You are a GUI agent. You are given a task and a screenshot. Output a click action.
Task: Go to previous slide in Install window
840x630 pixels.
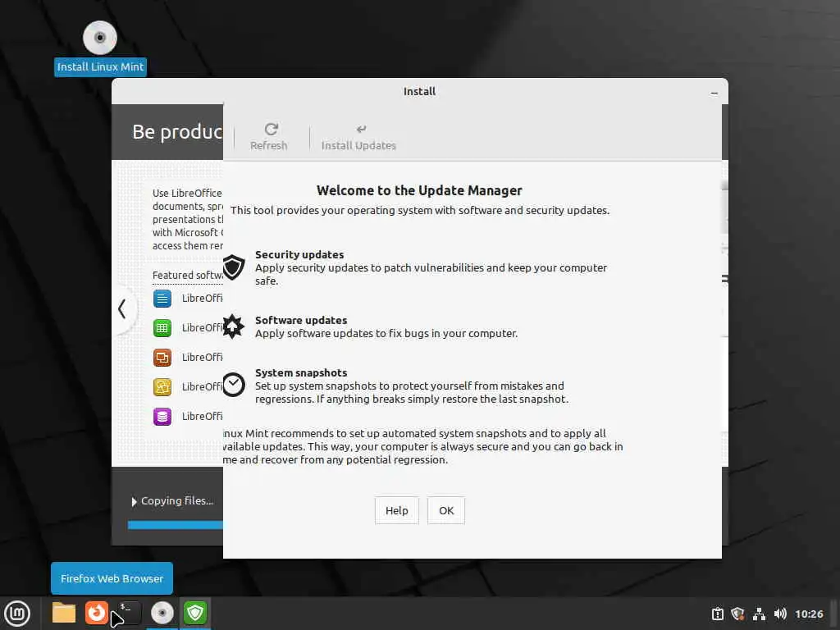(122, 308)
